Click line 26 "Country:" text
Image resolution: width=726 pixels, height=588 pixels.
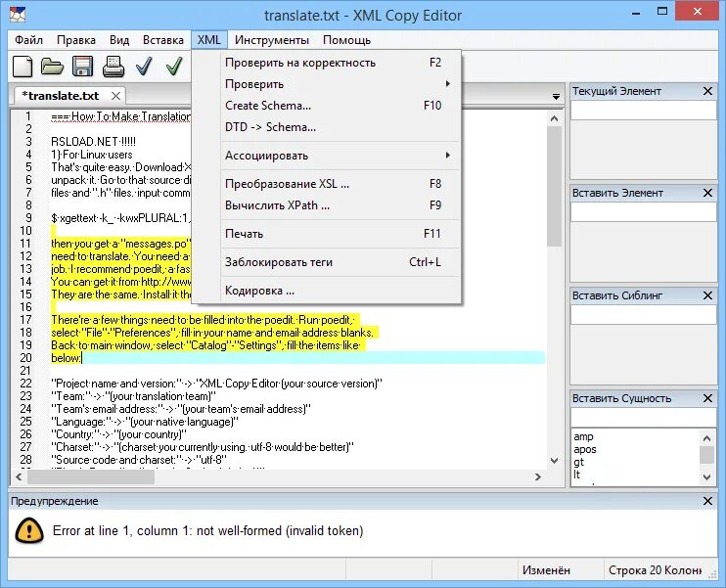tap(118, 434)
